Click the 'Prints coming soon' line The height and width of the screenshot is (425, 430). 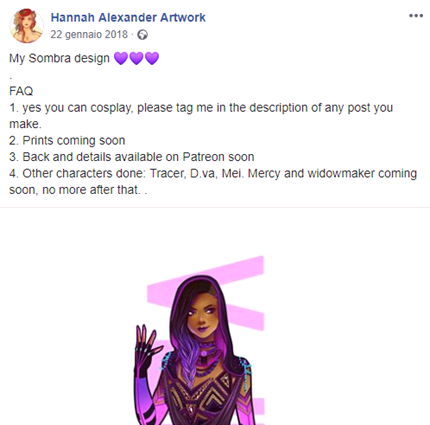coord(67,140)
